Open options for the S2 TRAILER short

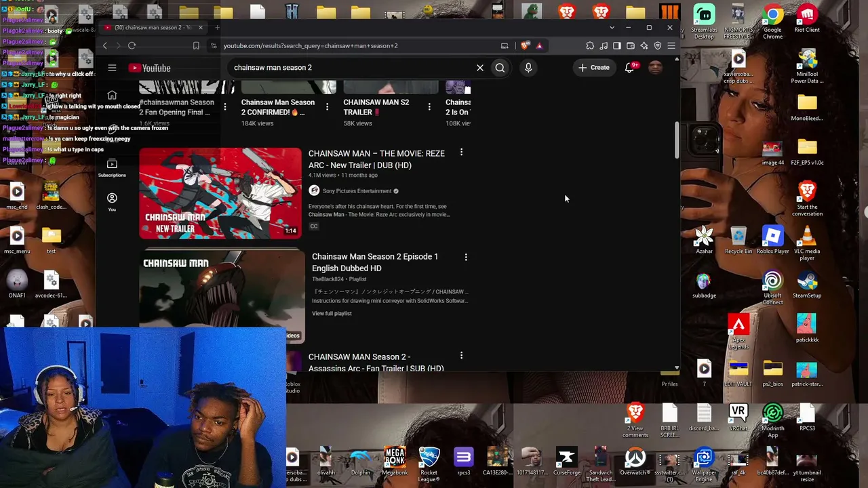point(429,107)
